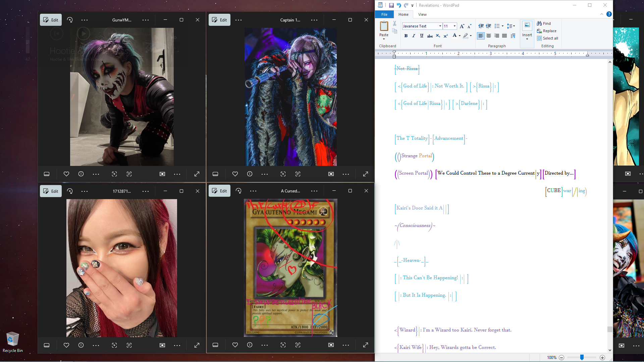Zoom in with the plus button in WordPad
This screenshot has width=644, height=362.
coord(602,358)
